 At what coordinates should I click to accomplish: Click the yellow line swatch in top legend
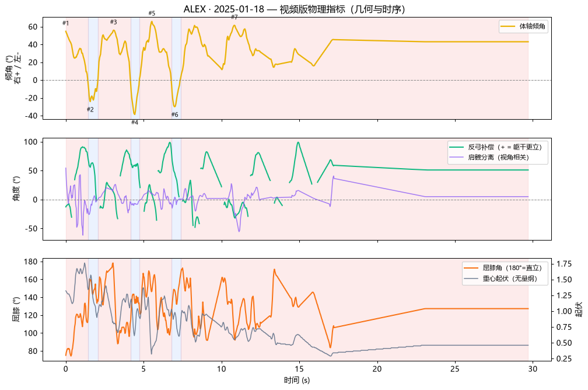coord(508,26)
